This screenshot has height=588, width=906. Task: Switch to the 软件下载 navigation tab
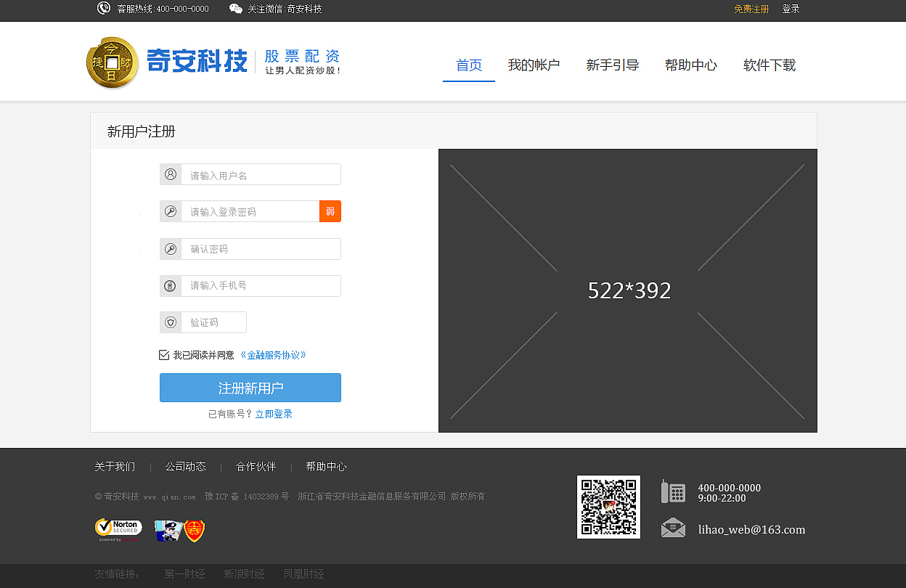pos(769,65)
